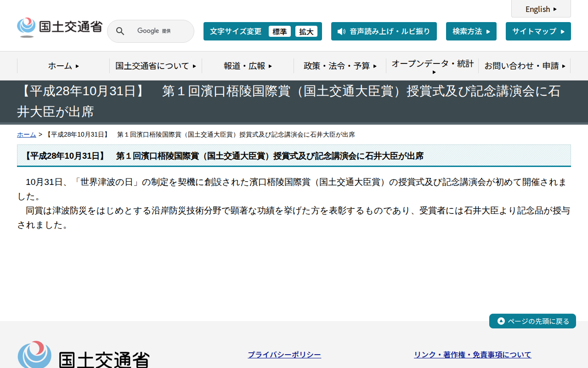
Task: Open the リンク・著作権・免責事項について link
Action: 472,354
